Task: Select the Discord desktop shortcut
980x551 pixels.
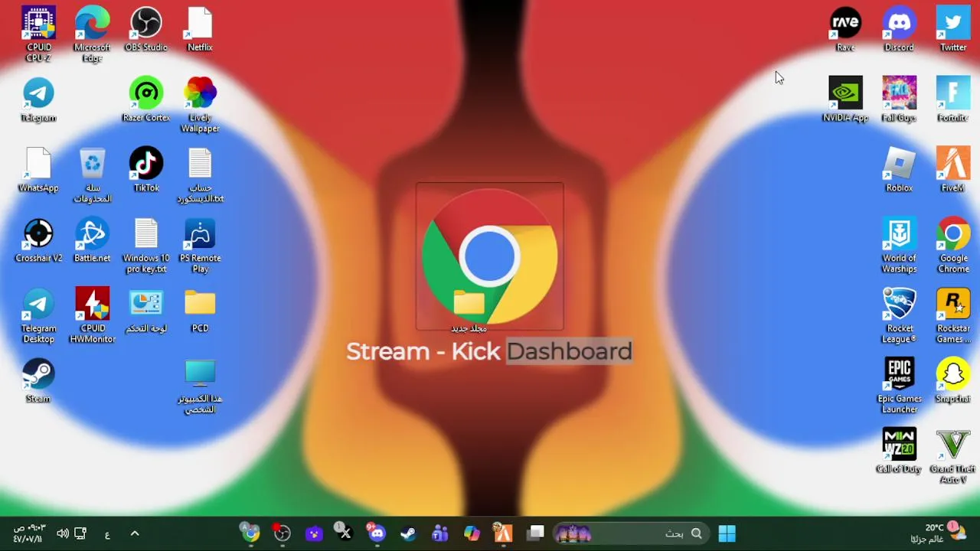Action: [x=899, y=29]
